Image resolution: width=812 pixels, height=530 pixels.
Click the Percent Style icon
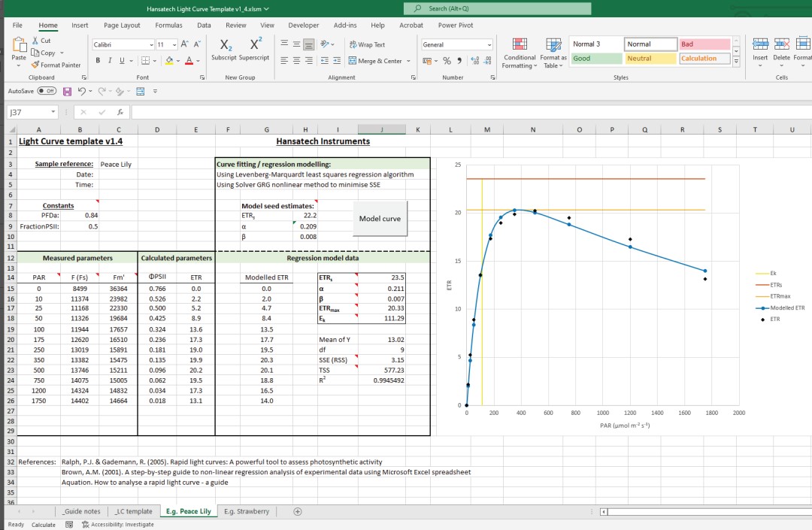tap(447, 61)
